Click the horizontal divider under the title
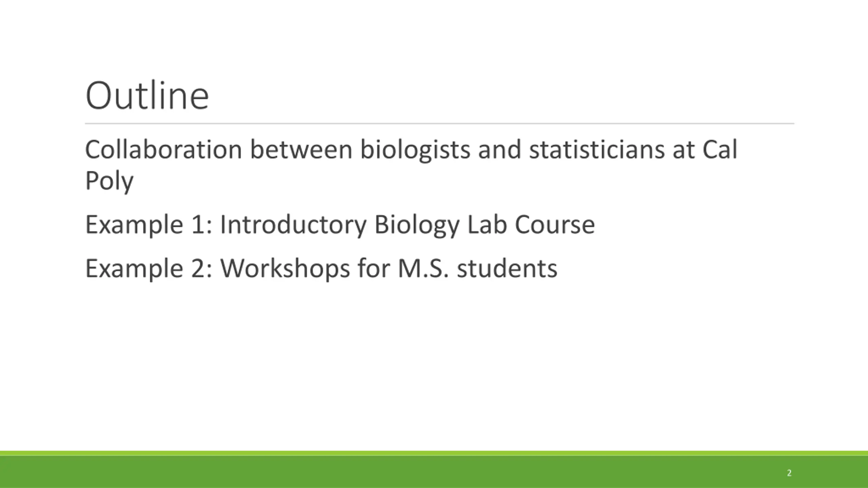 click(439, 124)
